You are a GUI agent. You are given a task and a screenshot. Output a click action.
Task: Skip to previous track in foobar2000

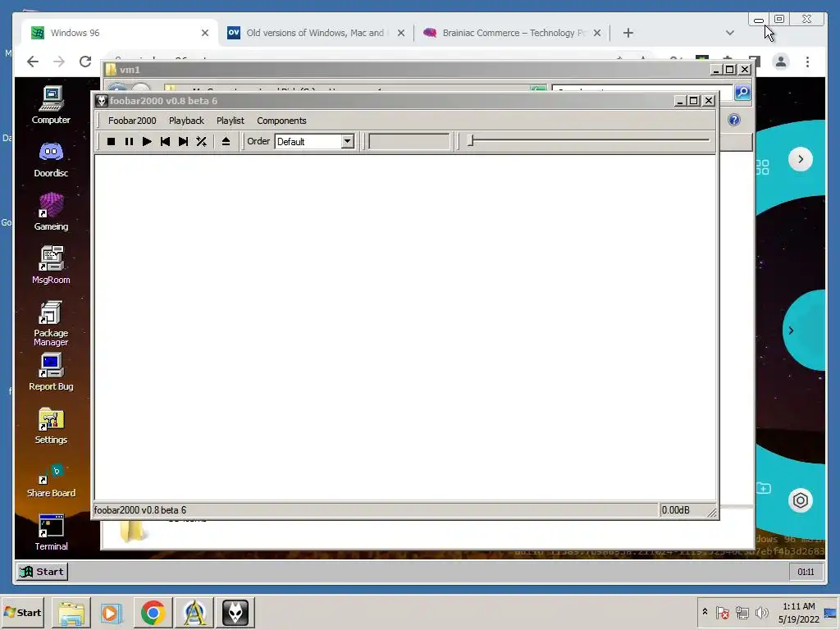coord(165,141)
